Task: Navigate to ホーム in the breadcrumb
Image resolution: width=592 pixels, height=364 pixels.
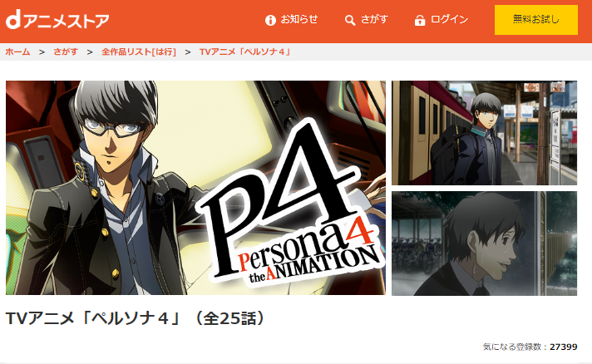Action: point(17,52)
